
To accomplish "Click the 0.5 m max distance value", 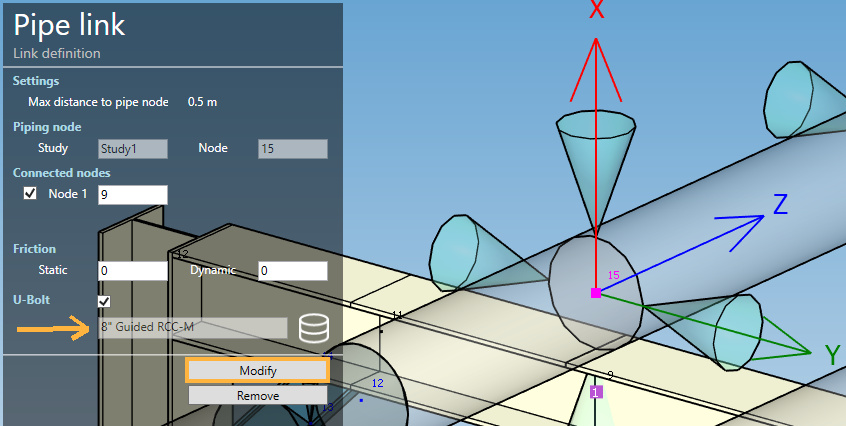I will coord(203,102).
